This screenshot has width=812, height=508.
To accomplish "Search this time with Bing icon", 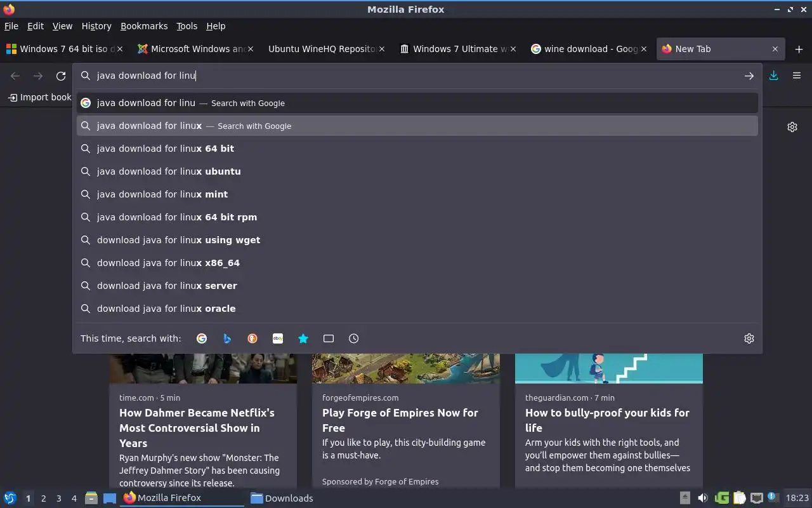I will pyautogui.click(x=227, y=338).
